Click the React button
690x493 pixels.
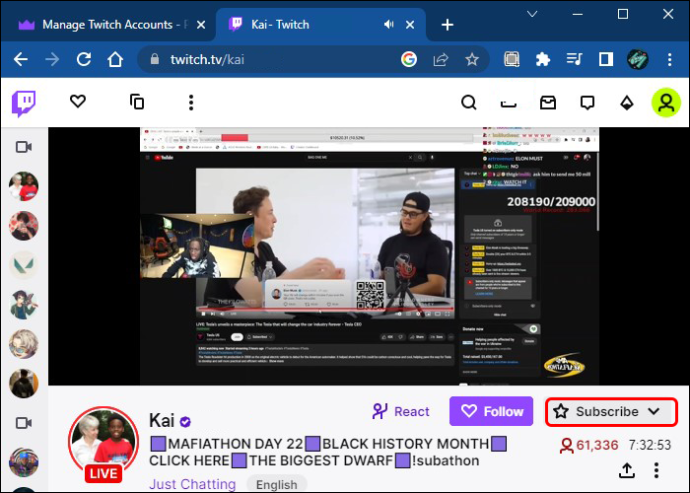click(401, 412)
